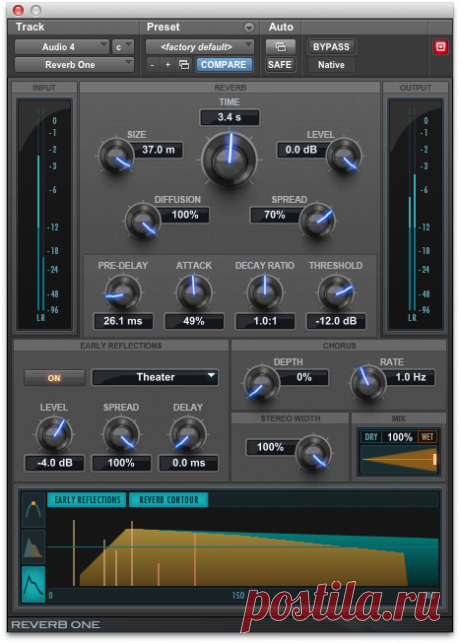Select the bottom highlighted contour view icon
This screenshot has width=460, height=643.
[33, 585]
